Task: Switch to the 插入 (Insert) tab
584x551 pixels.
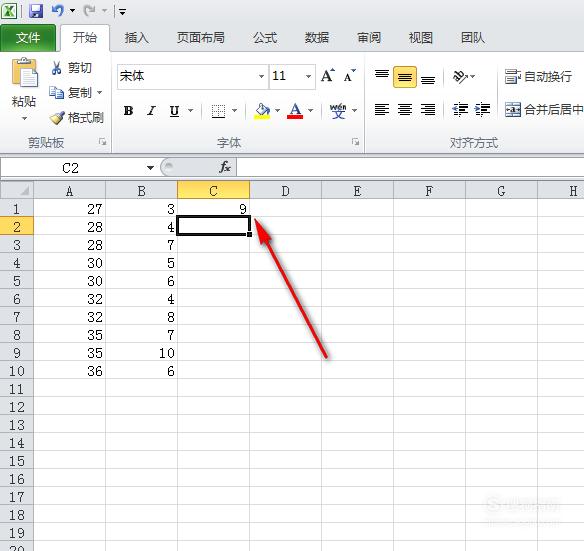Action: [137, 38]
